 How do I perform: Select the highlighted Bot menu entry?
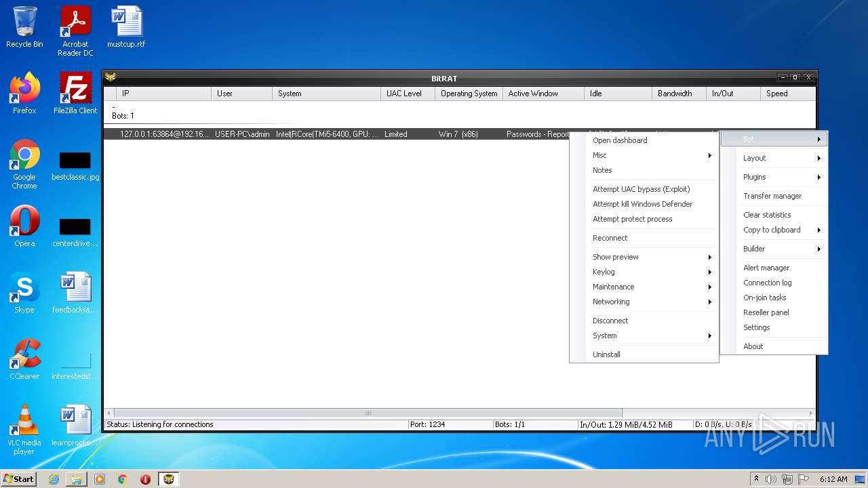pos(774,139)
